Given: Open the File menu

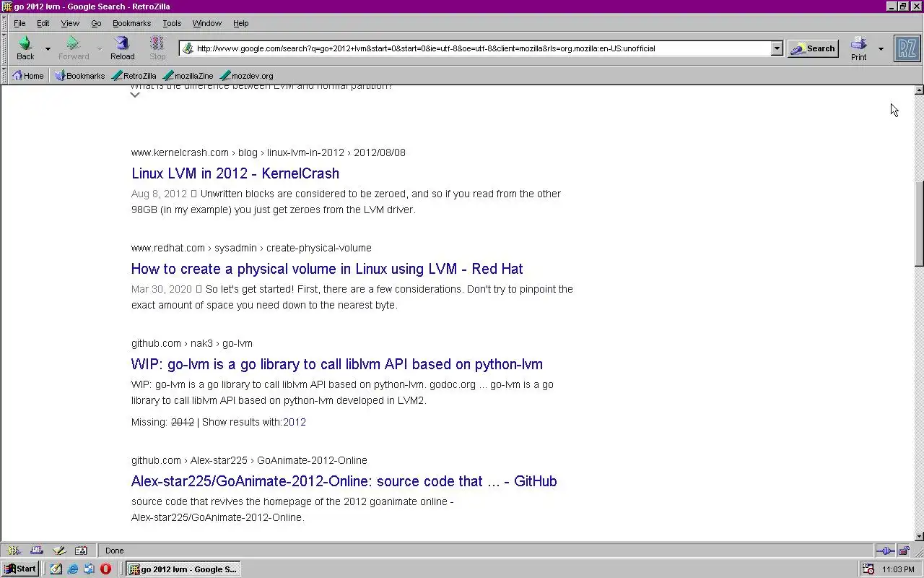Looking at the screenshot, I should (x=19, y=23).
